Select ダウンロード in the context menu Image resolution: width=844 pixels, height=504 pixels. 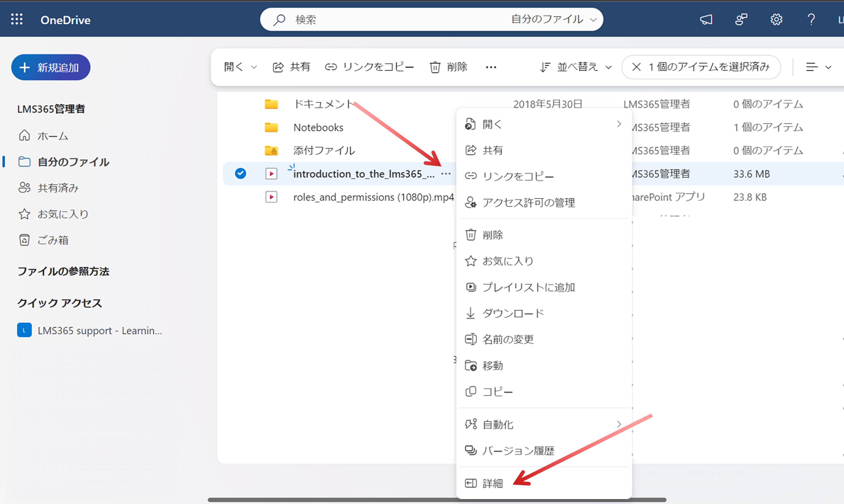point(544,313)
